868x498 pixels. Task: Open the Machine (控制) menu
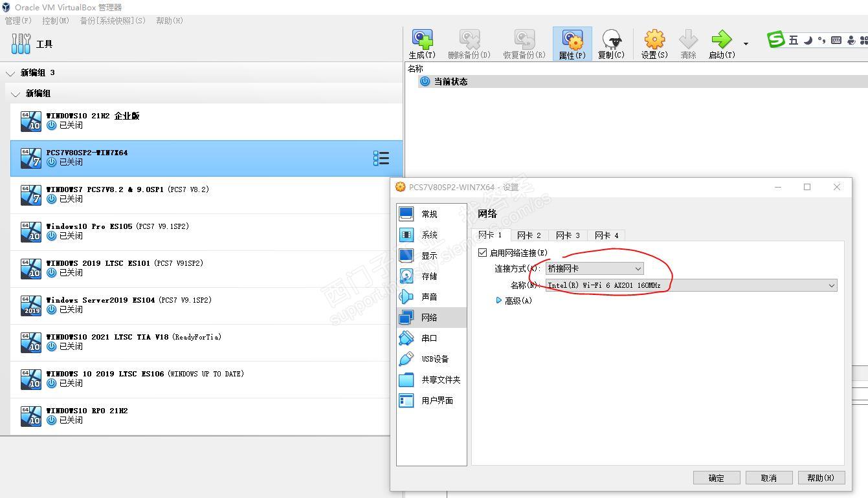[x=56, y=21]
